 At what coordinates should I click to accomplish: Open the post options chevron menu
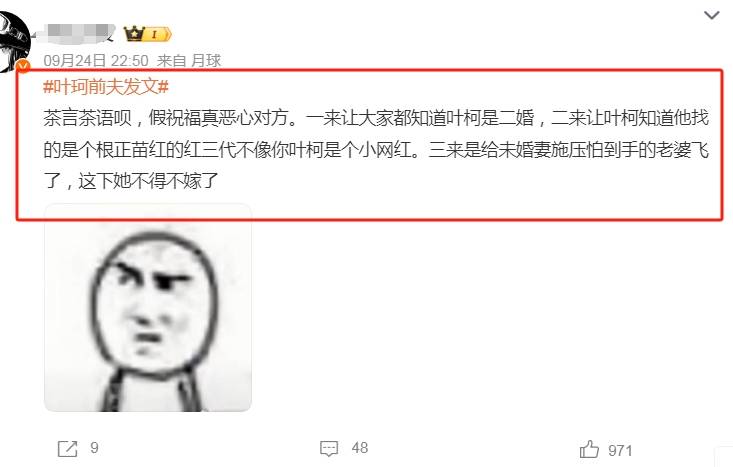(711, 15)
